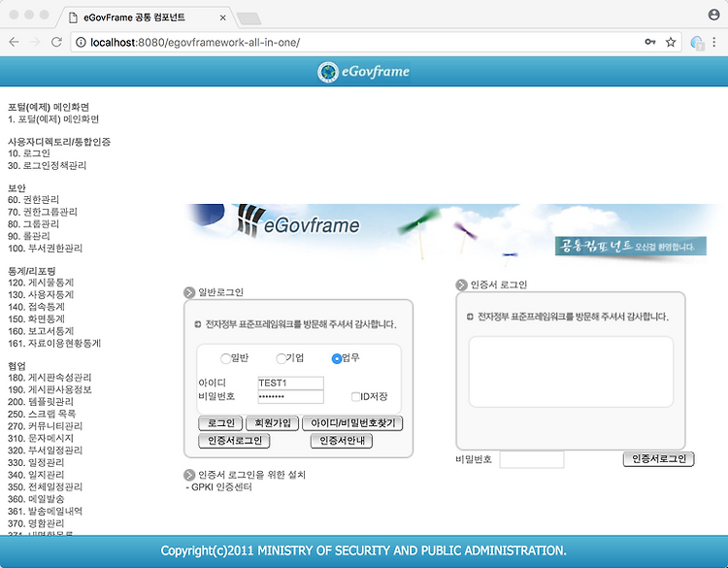Image resolution: width=728 pixels, height=568 pixels.
Task: Open menu 80. 그룹관리
Action: [x=33, y=224]
